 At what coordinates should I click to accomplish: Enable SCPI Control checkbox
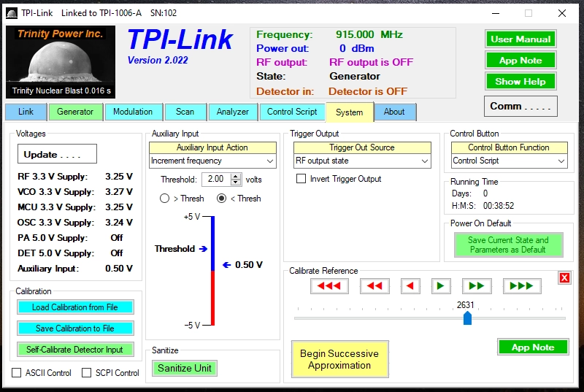86,372
